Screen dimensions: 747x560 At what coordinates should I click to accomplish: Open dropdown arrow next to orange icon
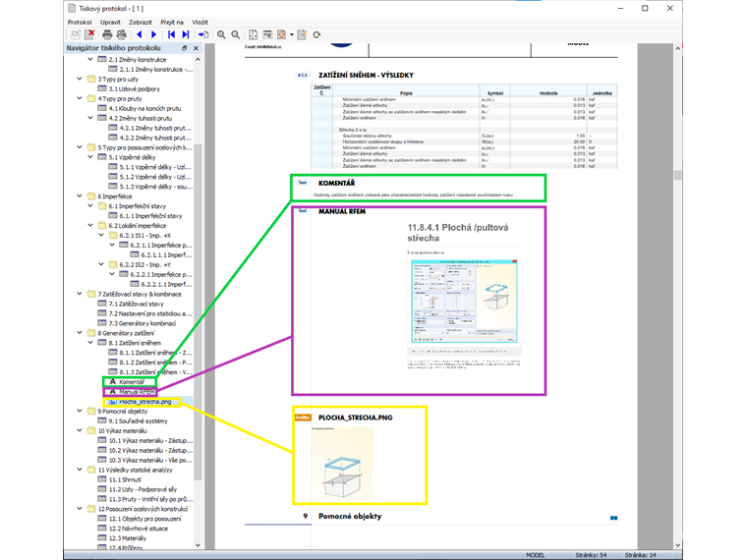tap(291, 34)
